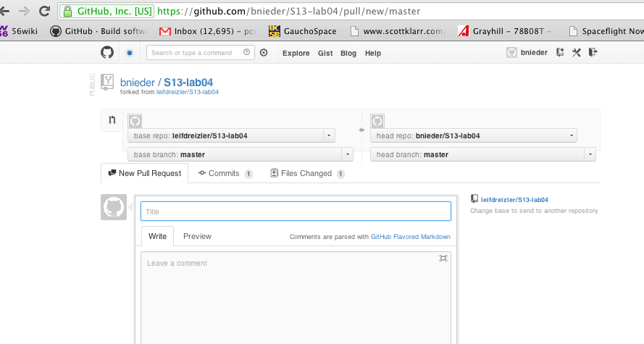Click the forked repository book icon
Viewport: 644px width, 344px height.
coord(107,82)
